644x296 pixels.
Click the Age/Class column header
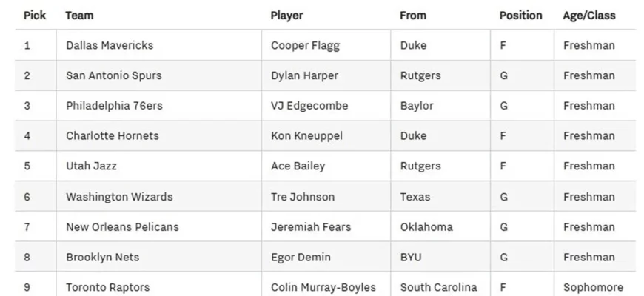588,15
